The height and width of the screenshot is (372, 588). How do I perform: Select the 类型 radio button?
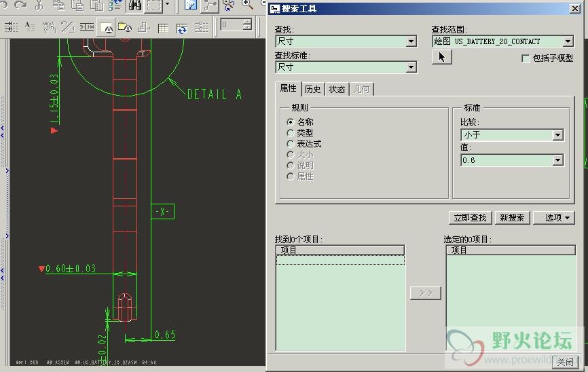tap(290, 133)
